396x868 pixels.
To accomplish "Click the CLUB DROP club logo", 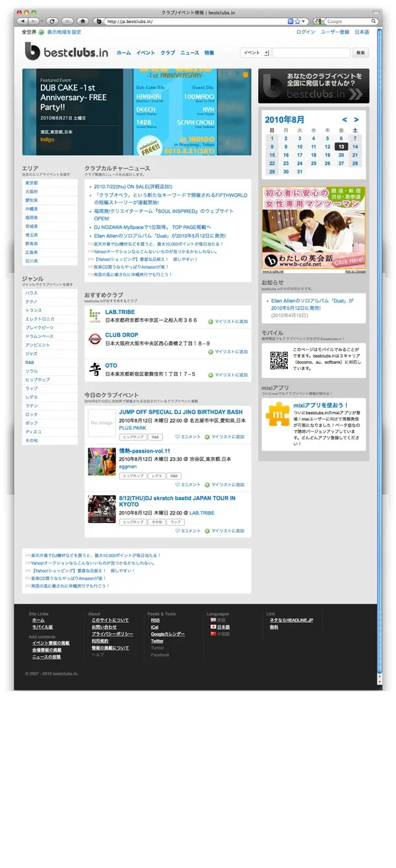I will click(x=94, y=339).
